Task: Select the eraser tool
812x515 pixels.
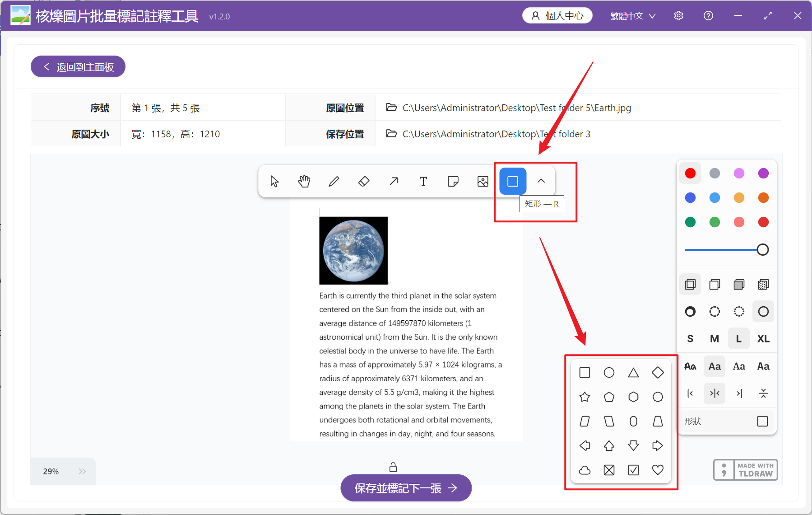Action: [x=364, y=181]
